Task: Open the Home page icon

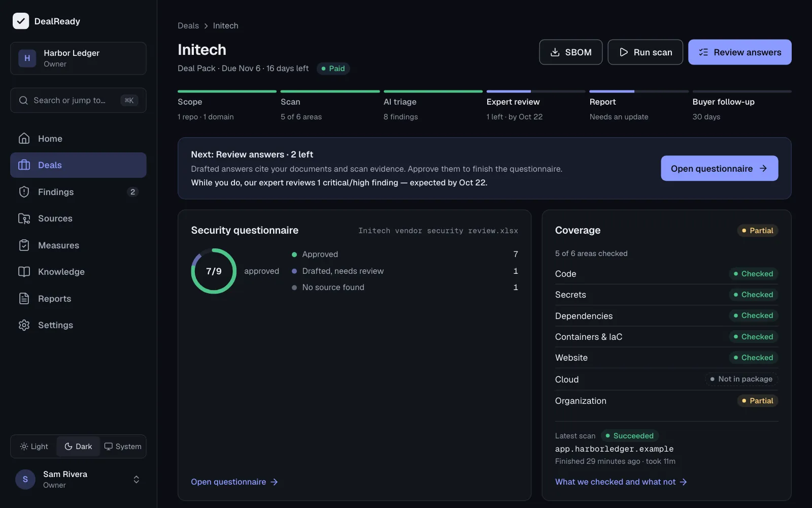Action: [24, 138]
